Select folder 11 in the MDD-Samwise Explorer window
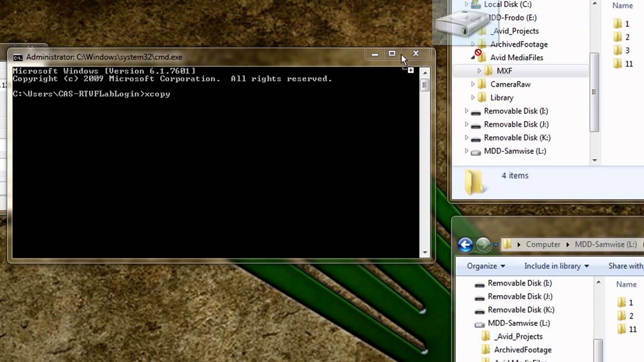 (x=627, y=329)
